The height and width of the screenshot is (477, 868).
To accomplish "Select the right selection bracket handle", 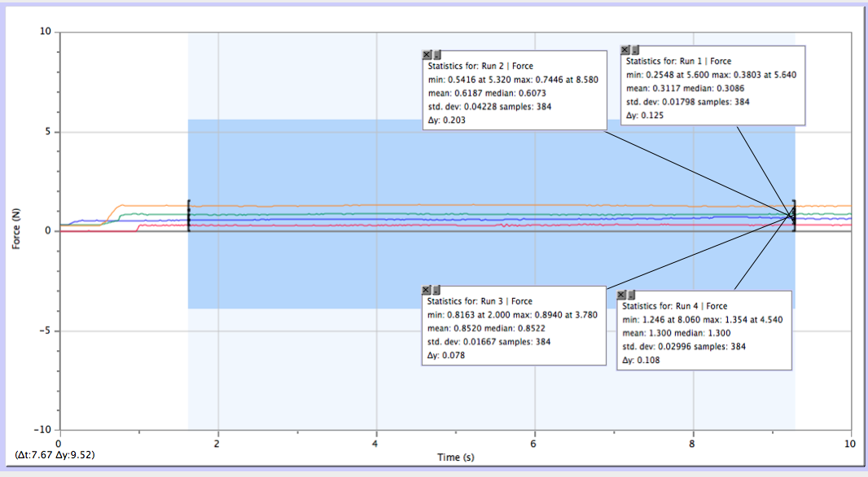I will 794,216.
